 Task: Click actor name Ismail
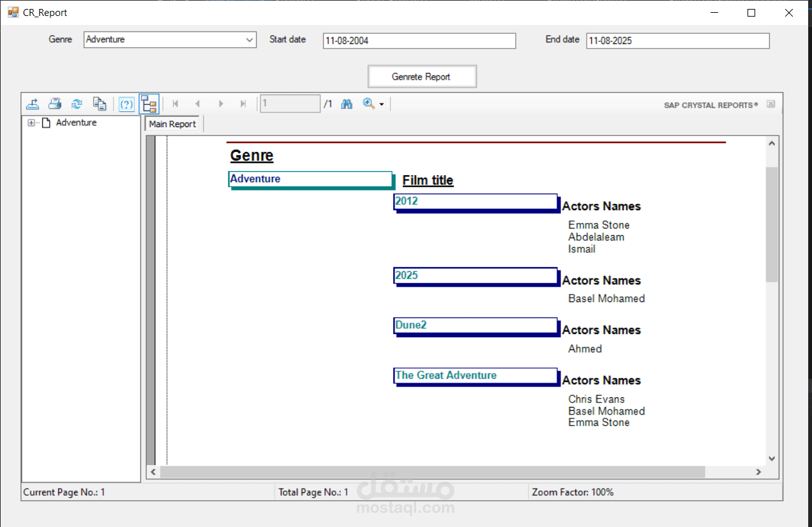[x=582, y=249]
